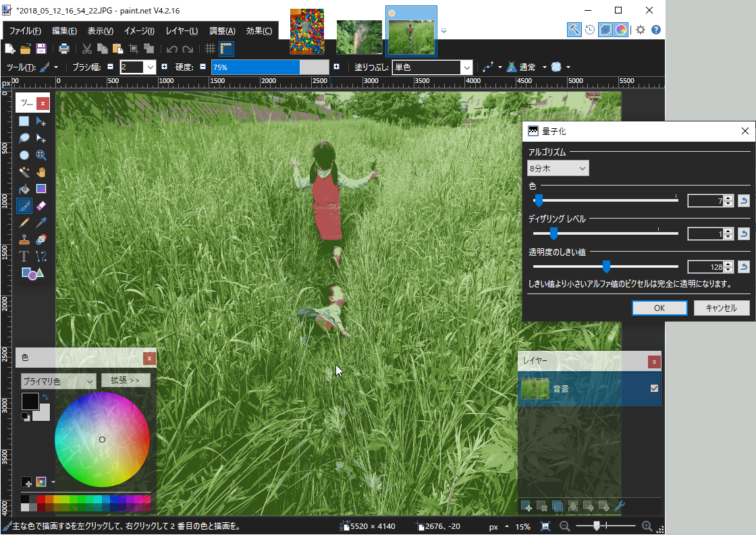Click the New file icon
Screen dimensions: 756x535
click(x=9, y=49)
